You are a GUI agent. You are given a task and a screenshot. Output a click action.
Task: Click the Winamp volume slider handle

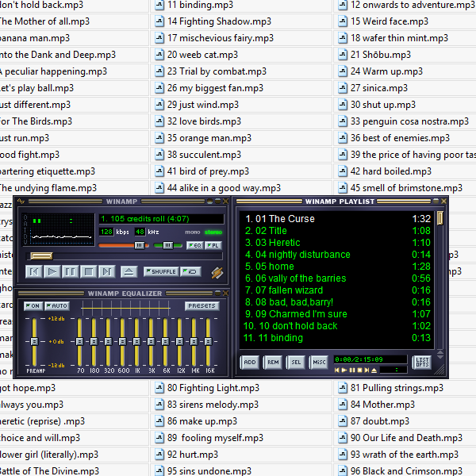click(x=140, y=245)
